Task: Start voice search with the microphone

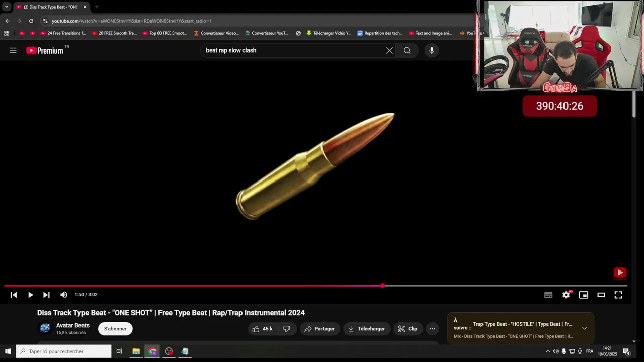Action: click(432, 50)
